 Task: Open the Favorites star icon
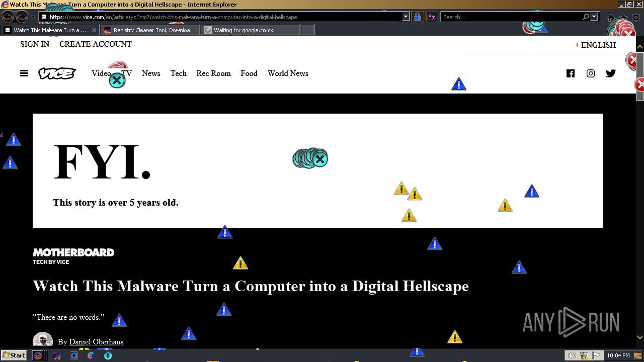click(624, 18)
